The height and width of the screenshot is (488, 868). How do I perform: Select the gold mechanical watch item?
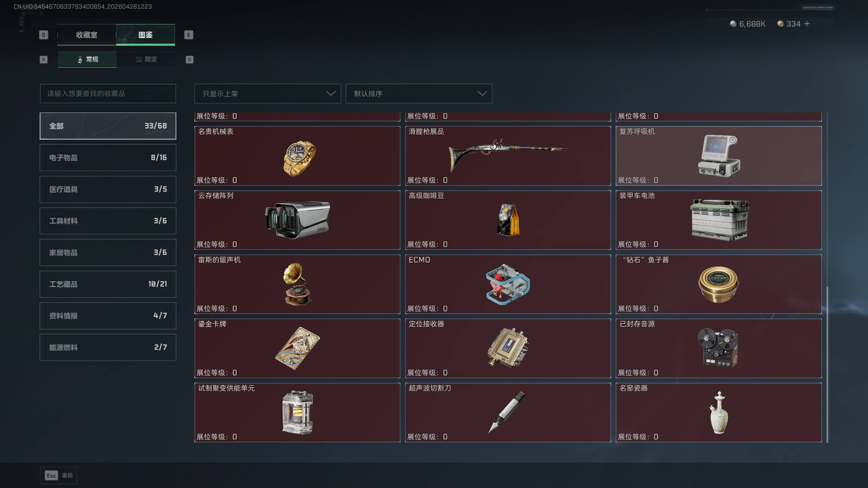[x=297, y=156]
